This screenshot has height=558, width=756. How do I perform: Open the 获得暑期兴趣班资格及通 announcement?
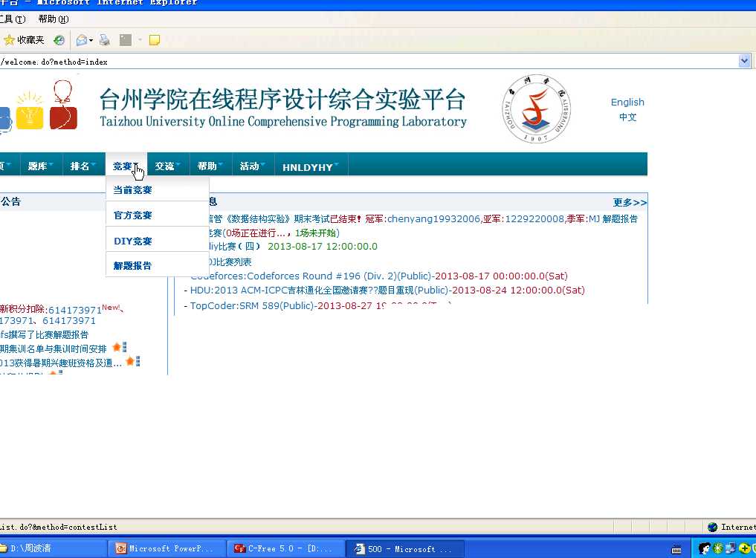(x=61, y=363)
